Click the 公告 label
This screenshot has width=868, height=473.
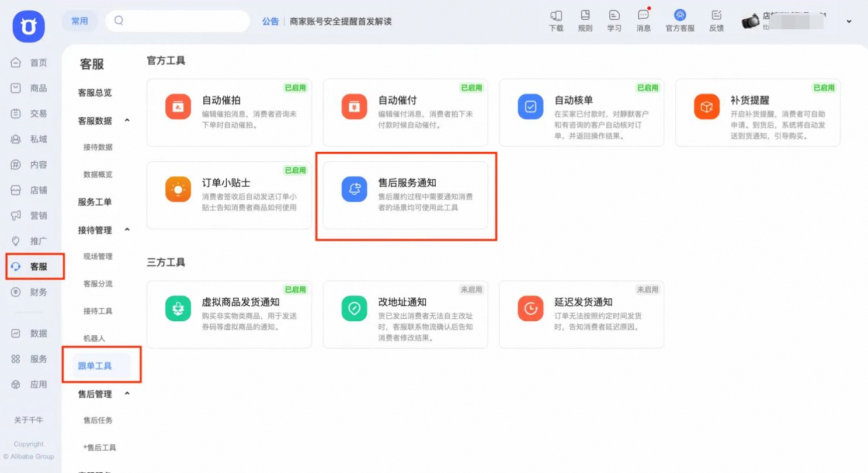[x=270, y=22]
